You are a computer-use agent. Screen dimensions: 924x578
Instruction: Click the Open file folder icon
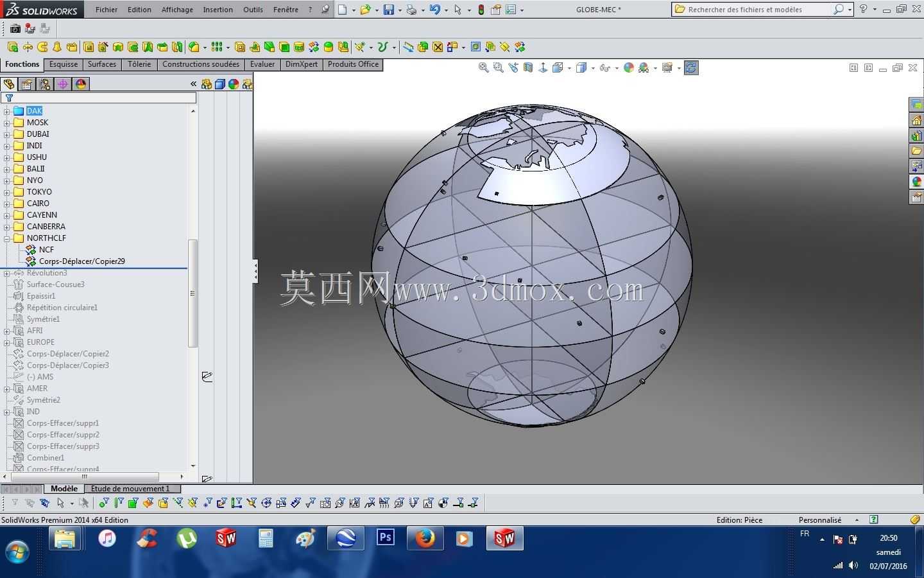tap(365, 10)
